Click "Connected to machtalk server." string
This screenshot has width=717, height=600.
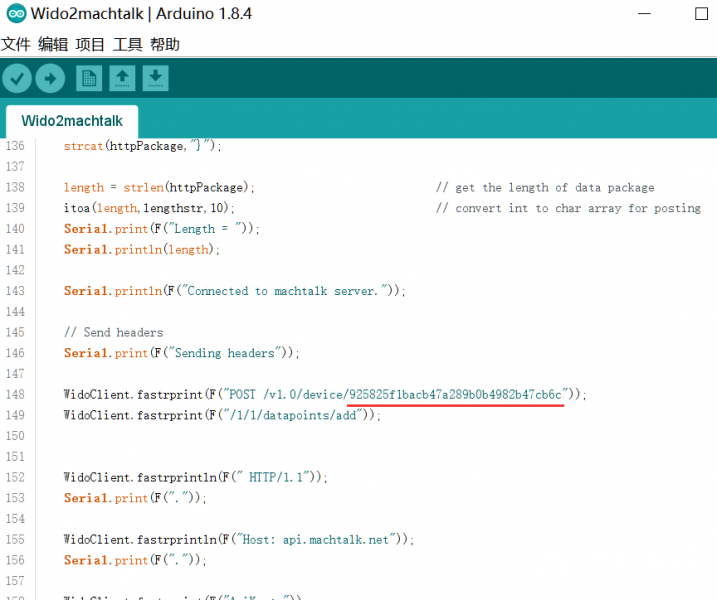pos(283,291)
